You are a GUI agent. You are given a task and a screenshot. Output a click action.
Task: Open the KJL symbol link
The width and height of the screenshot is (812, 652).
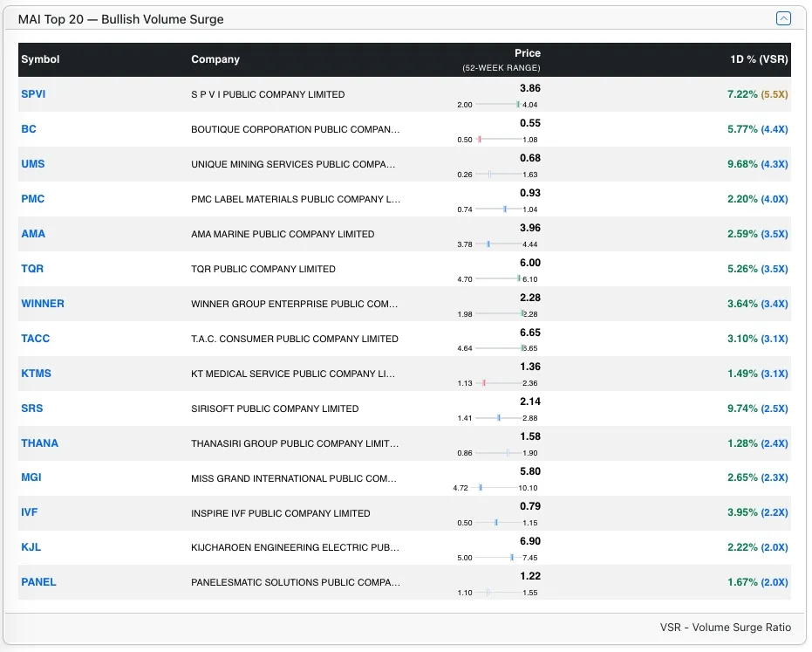coord(31,546)
